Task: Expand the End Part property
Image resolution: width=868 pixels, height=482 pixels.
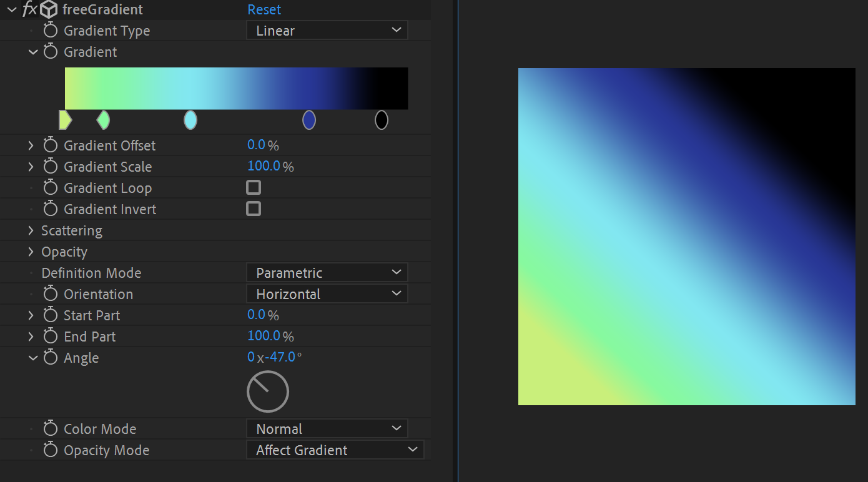Action: click(x=31, y=337)
